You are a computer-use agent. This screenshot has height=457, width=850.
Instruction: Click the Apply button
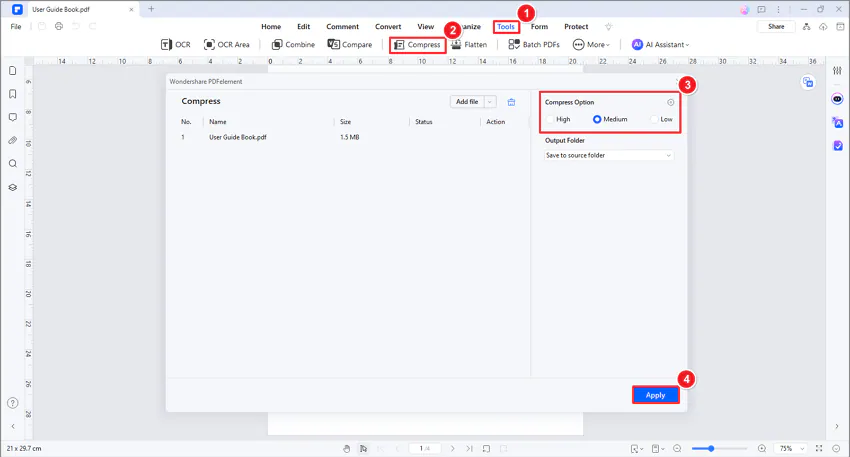[655, 395]
